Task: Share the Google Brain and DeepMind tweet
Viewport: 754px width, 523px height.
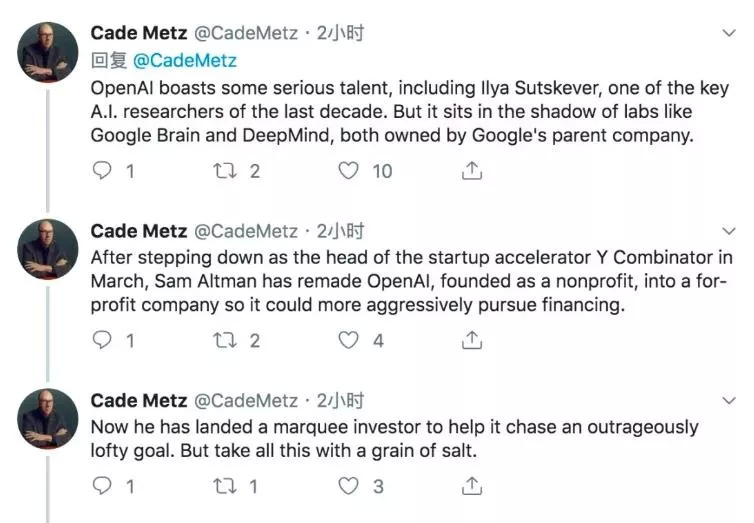Action: coord(470,171)
